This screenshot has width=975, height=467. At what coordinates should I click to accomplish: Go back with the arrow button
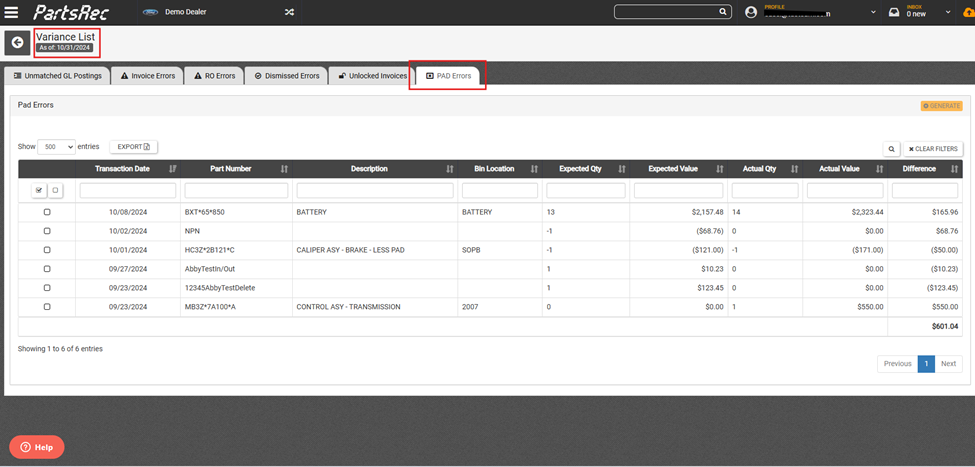click(x=17, y=42)
